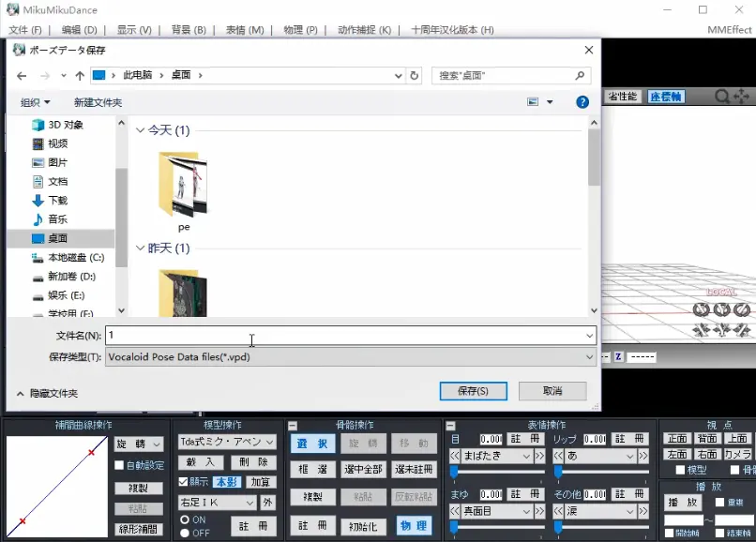Open help with blue question icon
This screenshot has height=542, width=756.
pyautogui.click(x=582, y=102)
